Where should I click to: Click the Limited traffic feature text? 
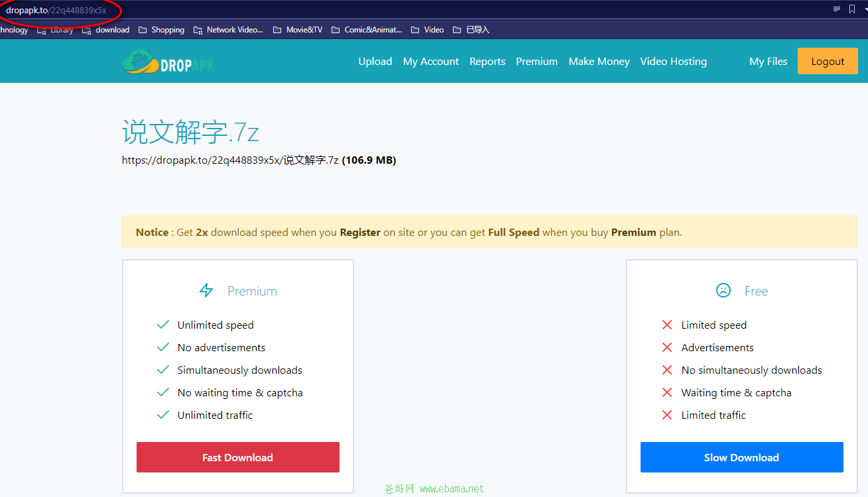point(713,415)
